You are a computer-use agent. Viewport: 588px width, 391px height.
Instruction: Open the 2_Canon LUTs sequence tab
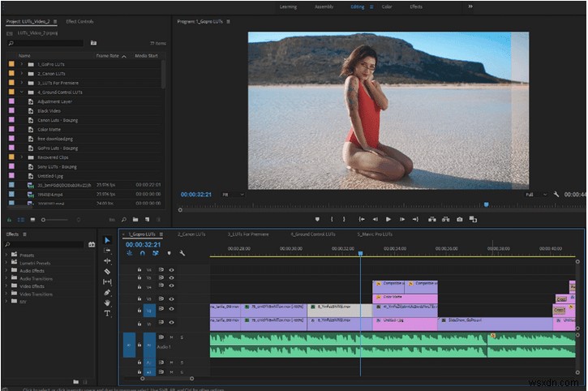click(191, 234)
